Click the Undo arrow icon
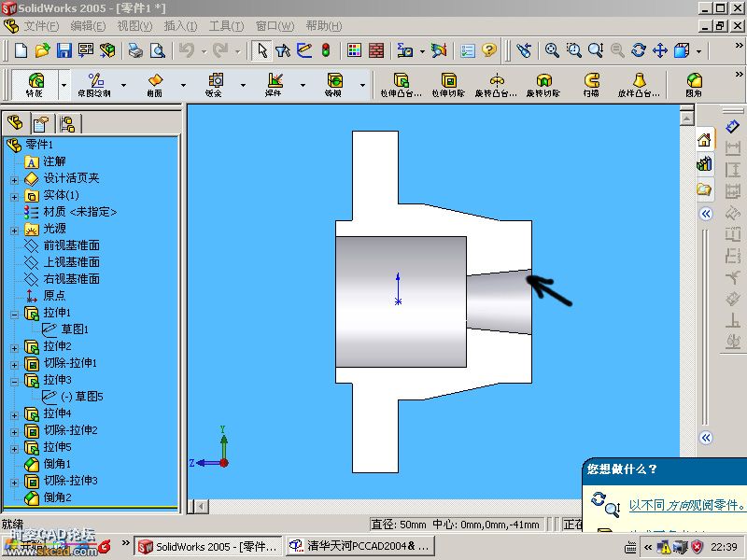 (x=187, y=50)
